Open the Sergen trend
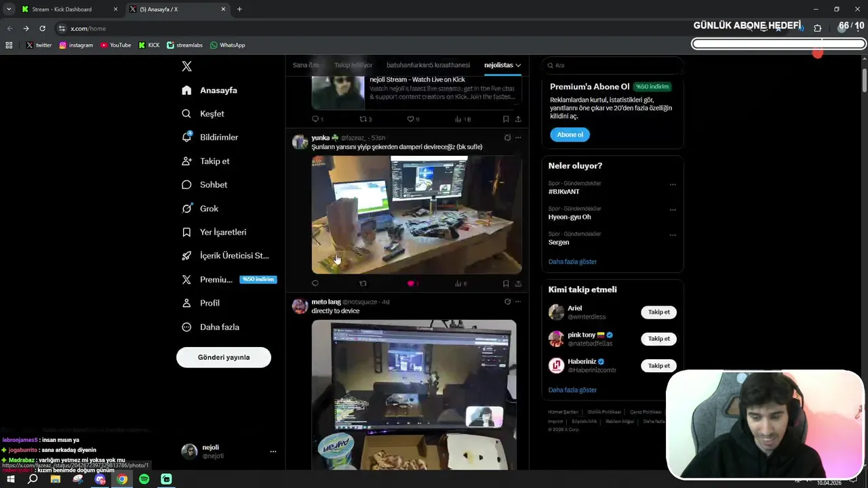Screen dimensions: 868x488 click(x=559, y=242)
